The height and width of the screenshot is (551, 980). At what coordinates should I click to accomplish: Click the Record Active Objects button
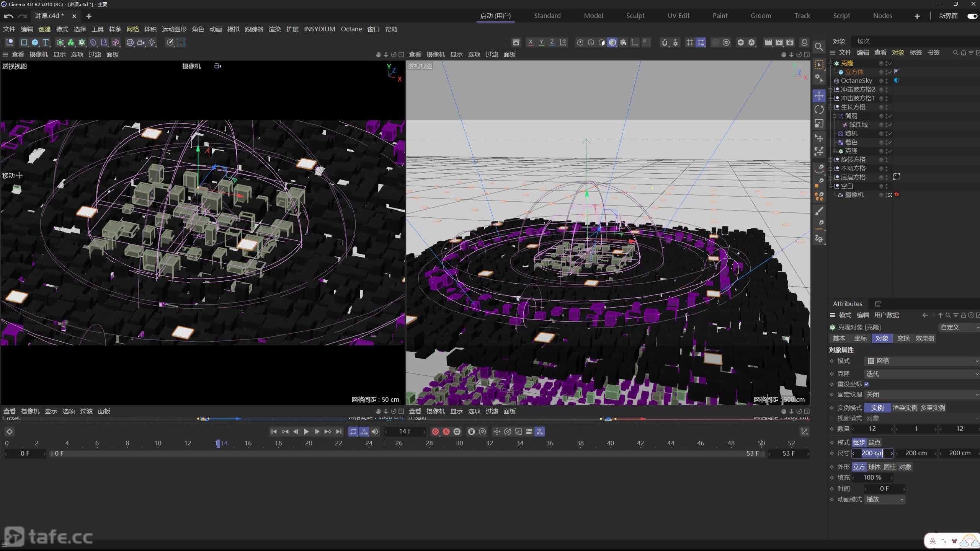tap(435, 432)
